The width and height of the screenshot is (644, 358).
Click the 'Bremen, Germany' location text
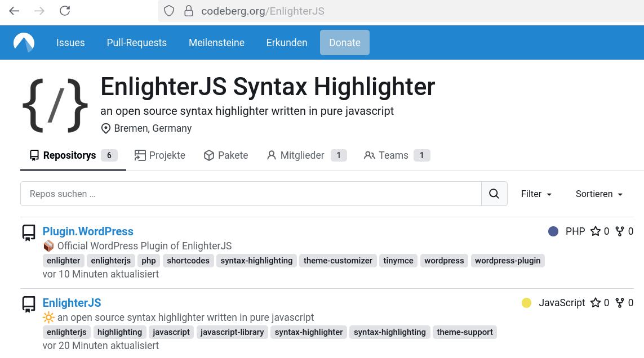click(153, 128)
